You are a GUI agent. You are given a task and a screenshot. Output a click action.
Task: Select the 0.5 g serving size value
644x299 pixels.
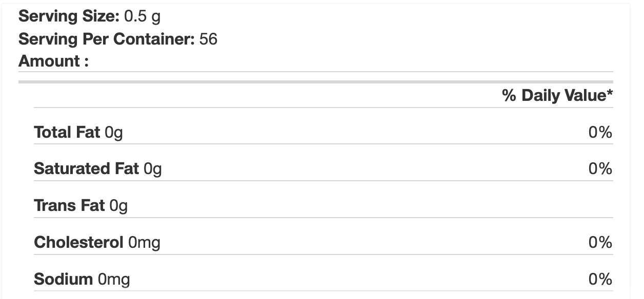point(143,16)
